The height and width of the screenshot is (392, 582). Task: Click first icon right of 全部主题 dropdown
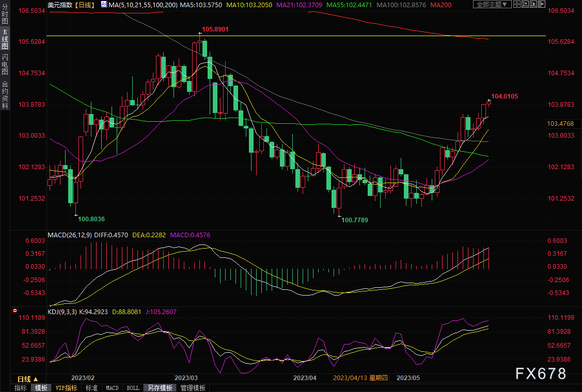tap(518, 5)
